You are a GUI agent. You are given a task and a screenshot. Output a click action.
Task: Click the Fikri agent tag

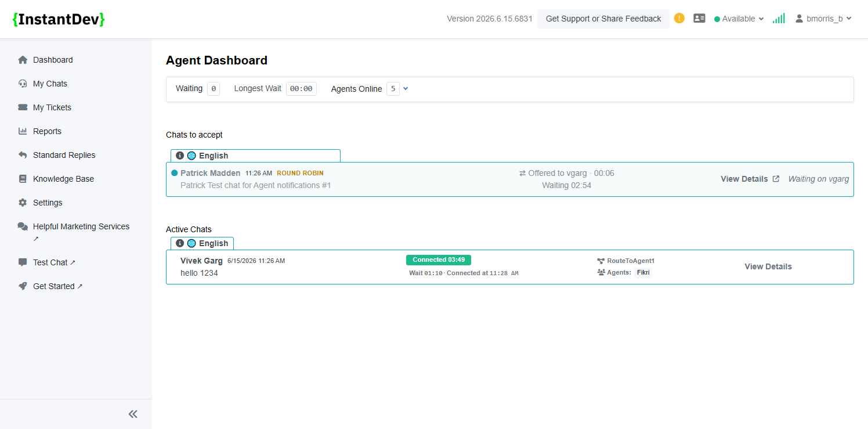[x=643, y=272]
